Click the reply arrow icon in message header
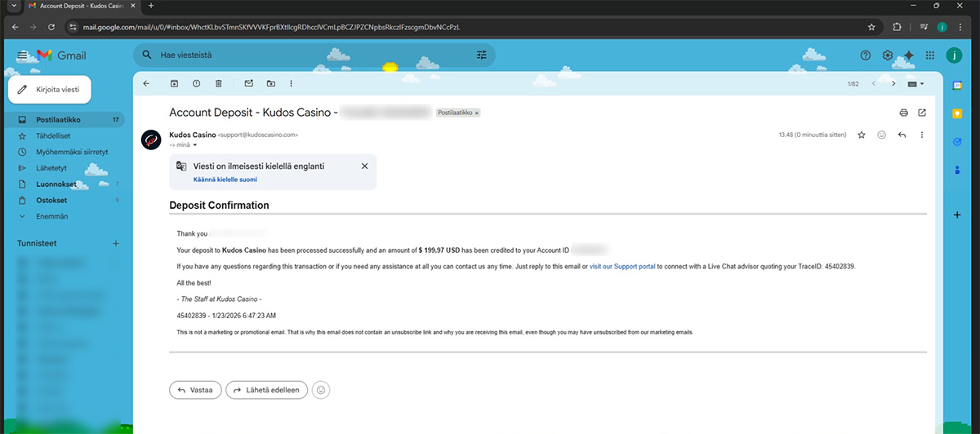 pos(902,135)
